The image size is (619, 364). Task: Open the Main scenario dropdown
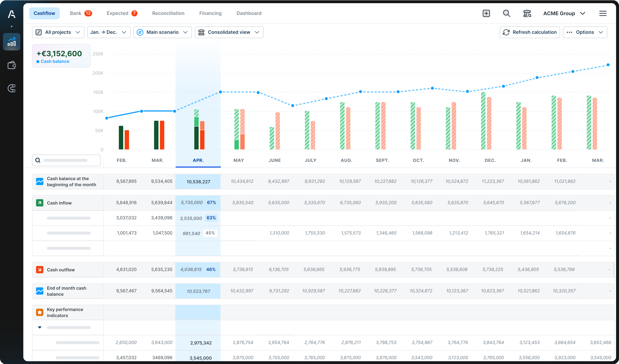tap(162, 32)
